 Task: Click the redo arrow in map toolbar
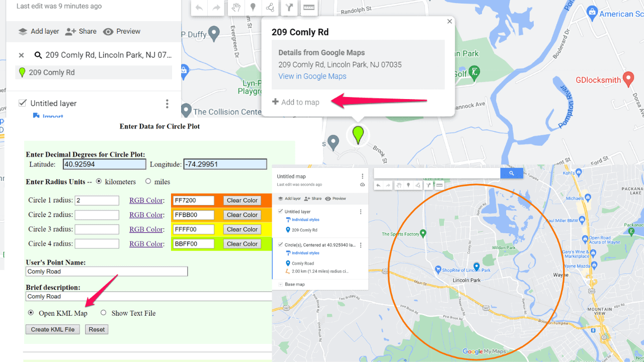click(x=216, y=8)
